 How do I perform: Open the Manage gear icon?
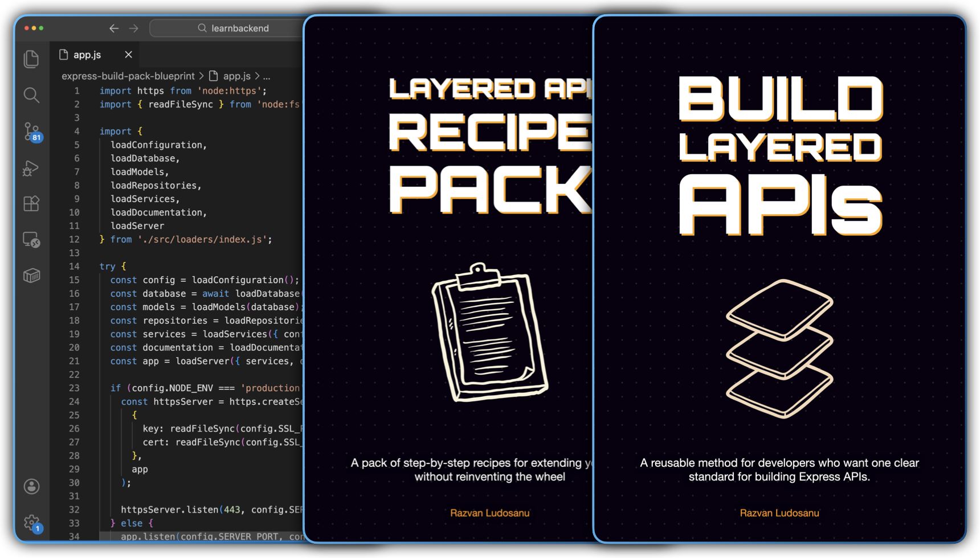coord(31,522)
